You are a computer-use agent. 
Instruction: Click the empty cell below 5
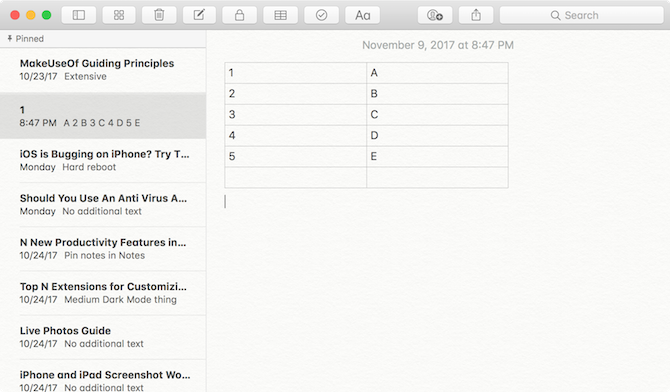296,177
